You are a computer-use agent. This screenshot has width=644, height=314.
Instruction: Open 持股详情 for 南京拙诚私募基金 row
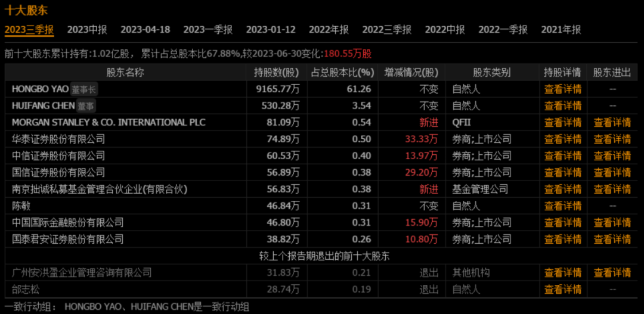[x=563, y=189]
